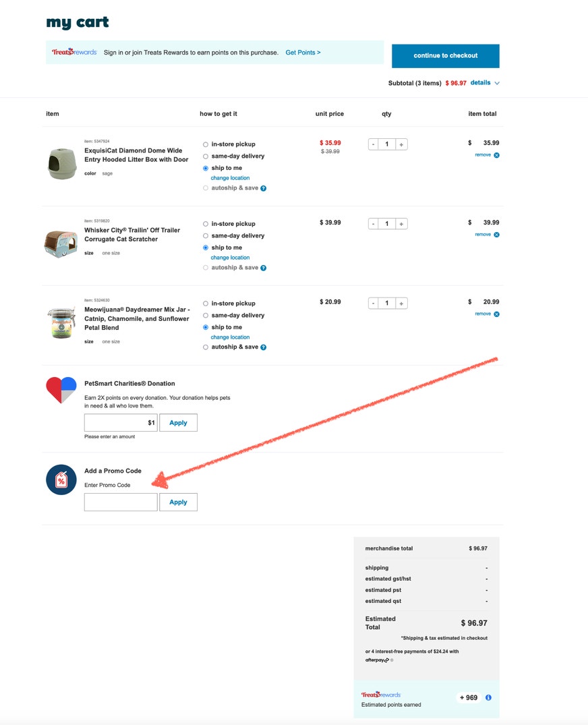
Task: Click the Enter Promo Code input field
Action: 121,502
